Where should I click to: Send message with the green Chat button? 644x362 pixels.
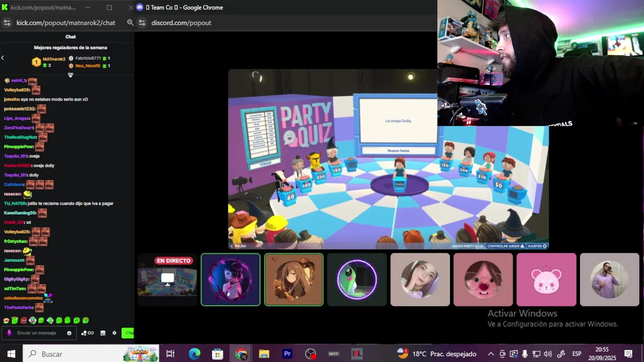tap(128, 333)
